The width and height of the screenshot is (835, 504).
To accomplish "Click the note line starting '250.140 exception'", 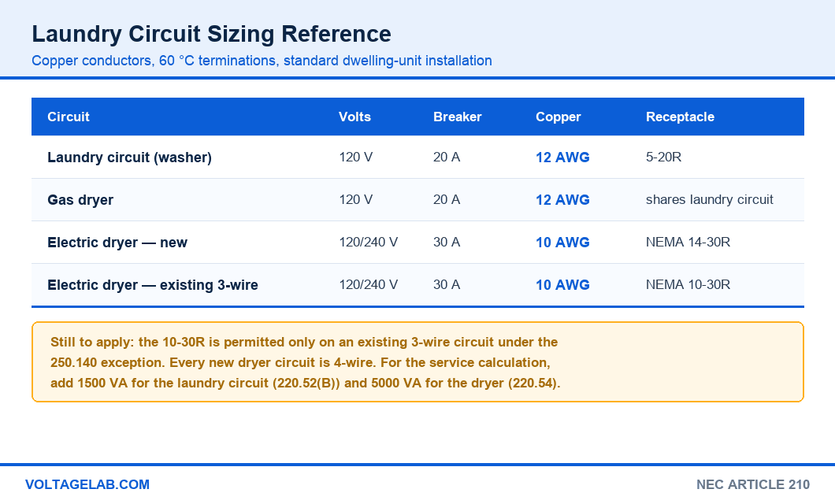I will tap(300, 363).
